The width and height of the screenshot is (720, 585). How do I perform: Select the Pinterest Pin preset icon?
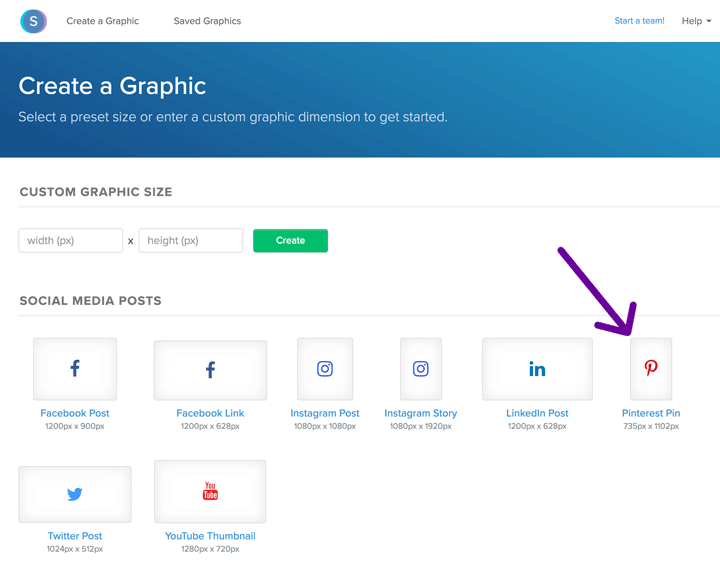[x=651, y=369]
